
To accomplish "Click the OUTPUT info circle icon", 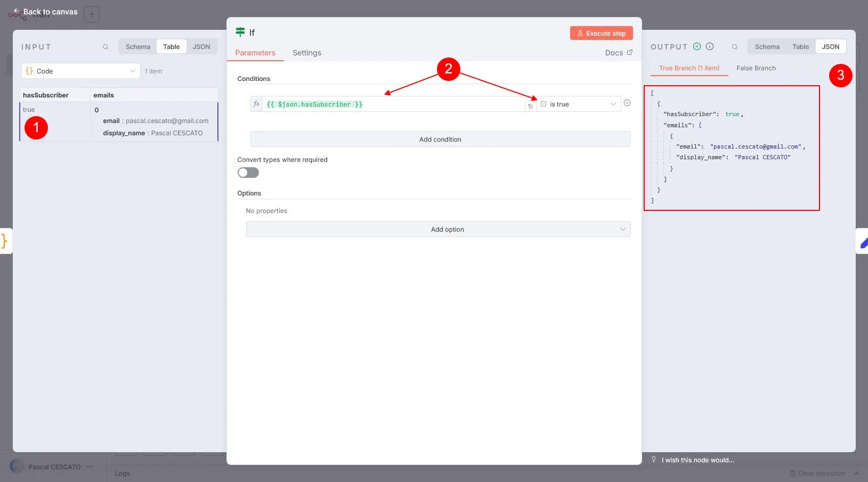I will [710, 46].
